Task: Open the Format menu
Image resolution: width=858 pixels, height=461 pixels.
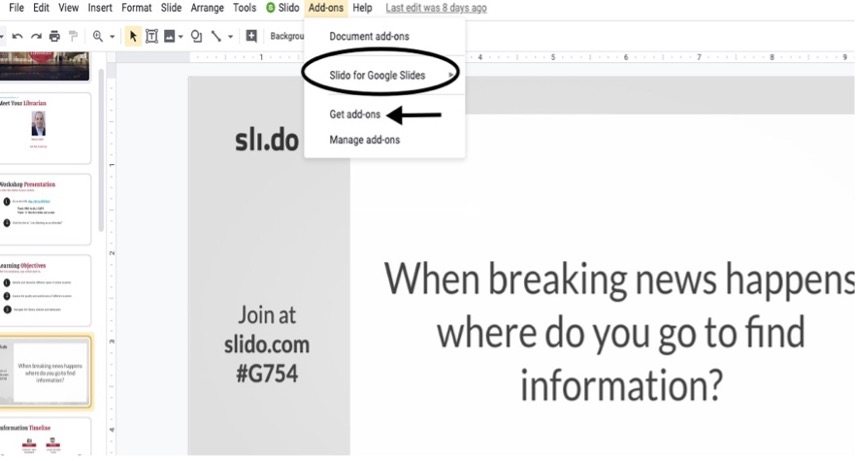Action: (136, 8)
